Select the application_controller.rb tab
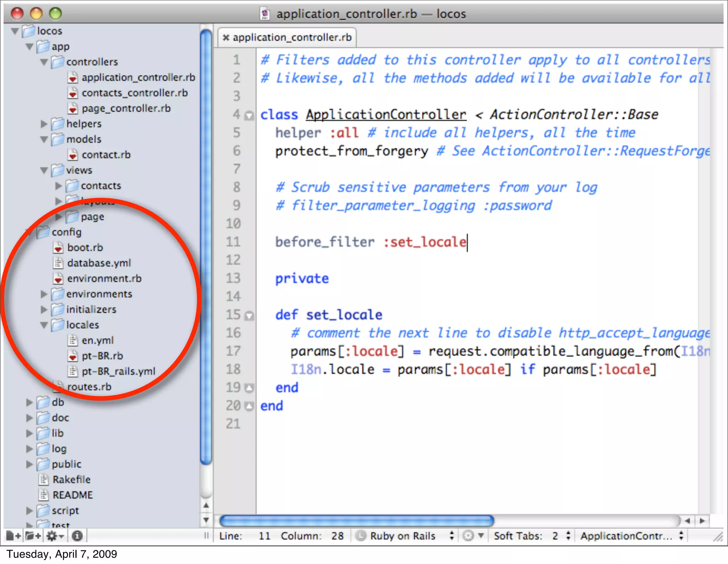 [291, 38]
